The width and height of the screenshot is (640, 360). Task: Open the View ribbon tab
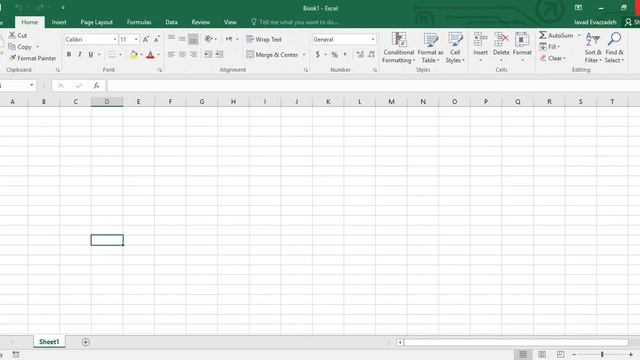click(x=230, y=22)
